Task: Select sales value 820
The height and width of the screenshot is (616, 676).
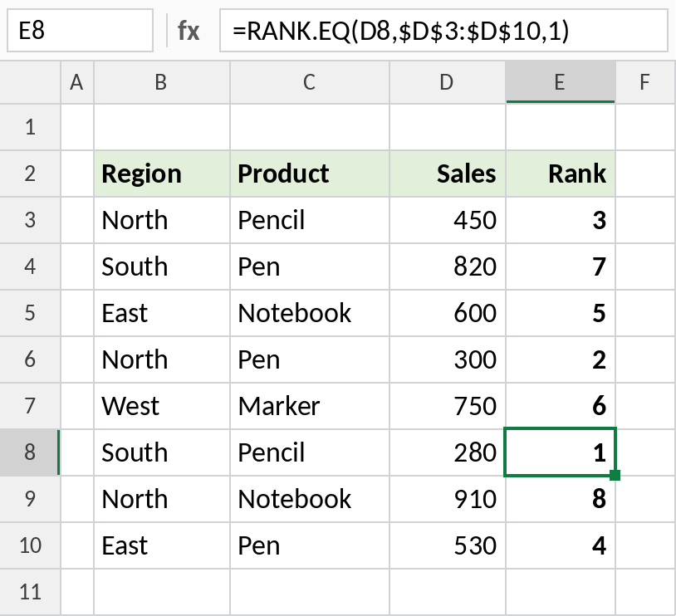Action: [x=448, y=266]
